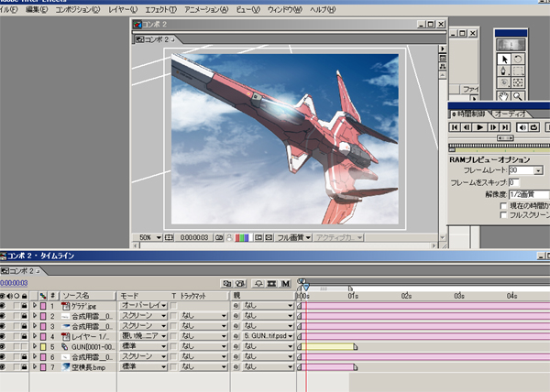Screen dimensions: 550x392
Task: Click the timeline current time indicator marker
Action: click(x=305, y=288)
